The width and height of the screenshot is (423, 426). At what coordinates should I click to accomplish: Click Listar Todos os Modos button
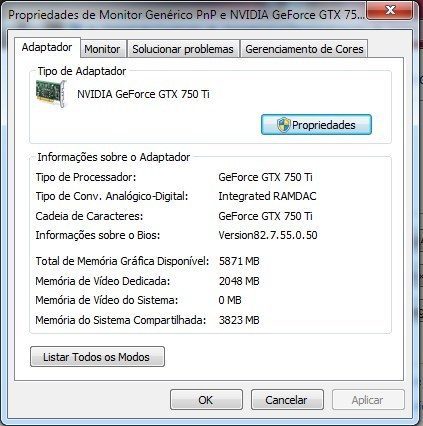[x=97, y=357]
